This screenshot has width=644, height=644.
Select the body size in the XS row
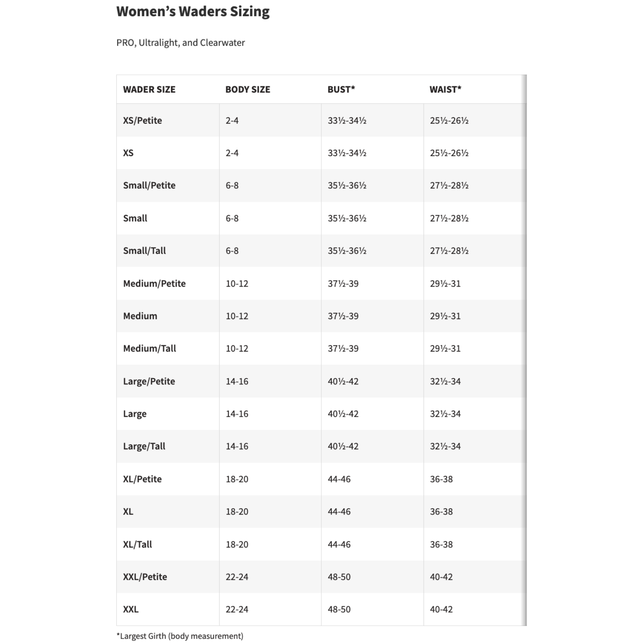pos(232,153)
